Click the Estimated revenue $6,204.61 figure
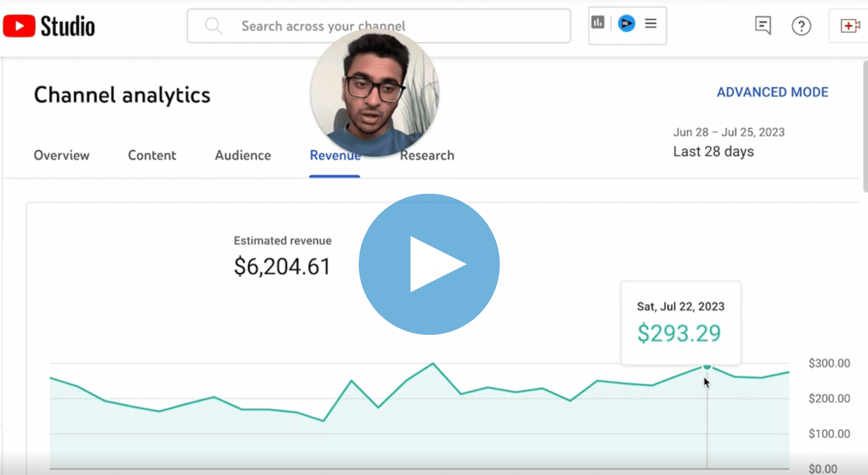The width and height of the screenshot is (868, 475). pos(283,266)
